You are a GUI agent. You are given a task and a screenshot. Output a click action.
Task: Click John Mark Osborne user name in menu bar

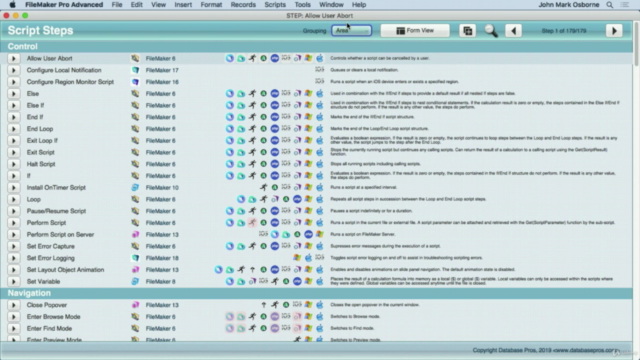(x=569, y=5)
